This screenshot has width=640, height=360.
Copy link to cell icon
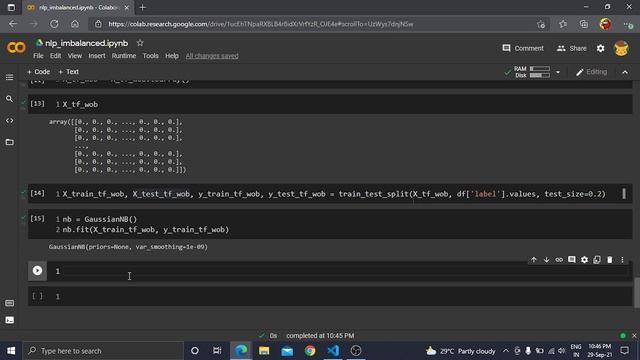coord(559,260)
